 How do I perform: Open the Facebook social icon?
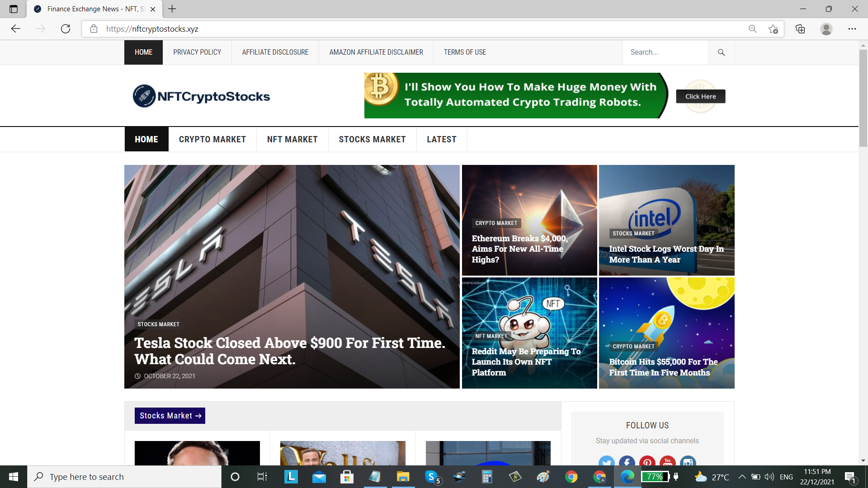pos(627,462)
